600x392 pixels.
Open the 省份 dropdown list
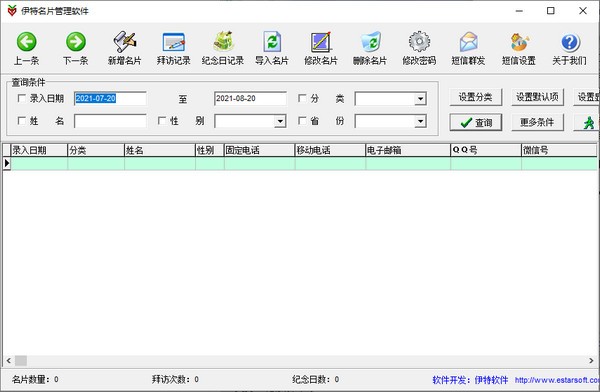(x=420, y=121)
